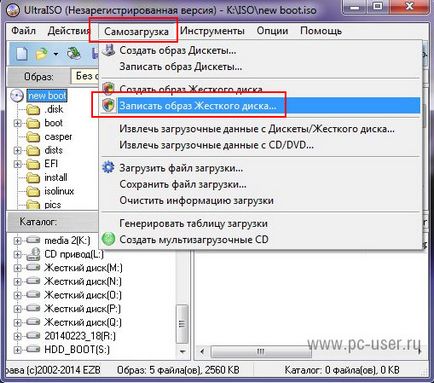Choose Очистить информацию загрузки entry

pyautogui.click(x=261, y=200)
